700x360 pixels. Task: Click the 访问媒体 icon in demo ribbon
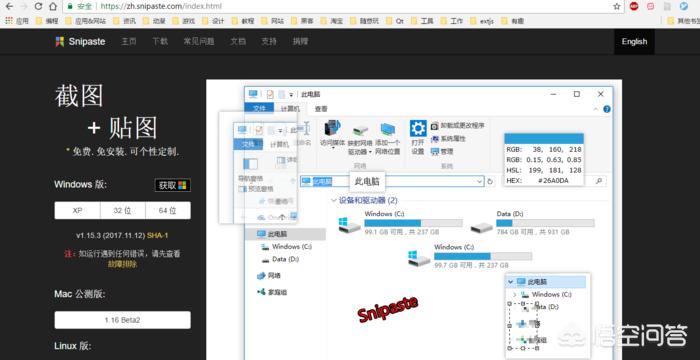[333, 127]
